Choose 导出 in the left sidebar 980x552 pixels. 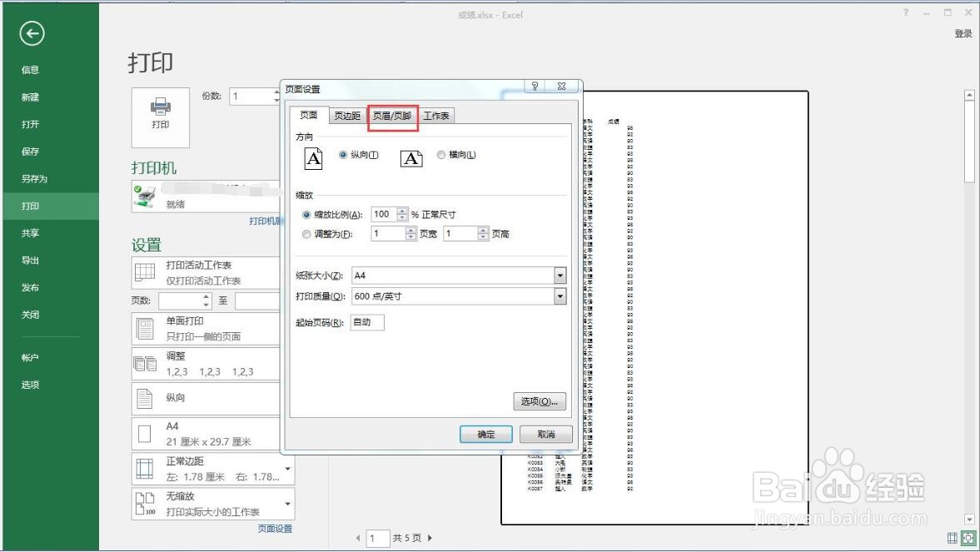point(30,260)
